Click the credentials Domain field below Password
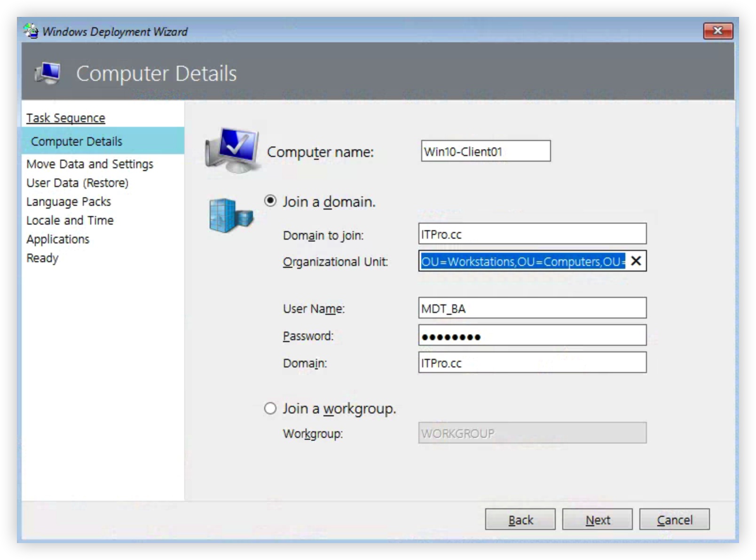This screenshot has height=560, width=756. coord(532,363)
